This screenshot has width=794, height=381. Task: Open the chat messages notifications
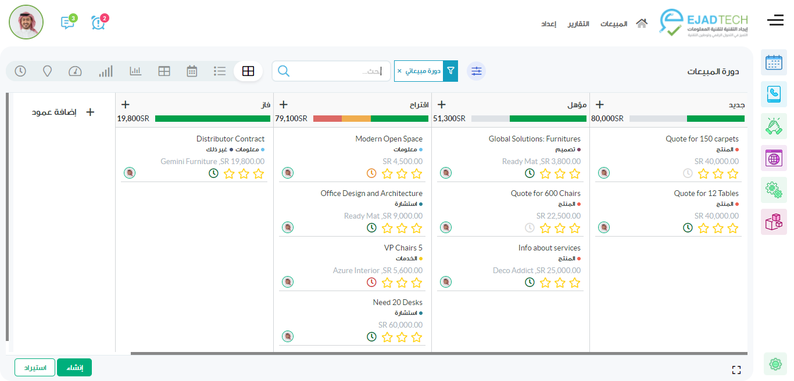68,22
